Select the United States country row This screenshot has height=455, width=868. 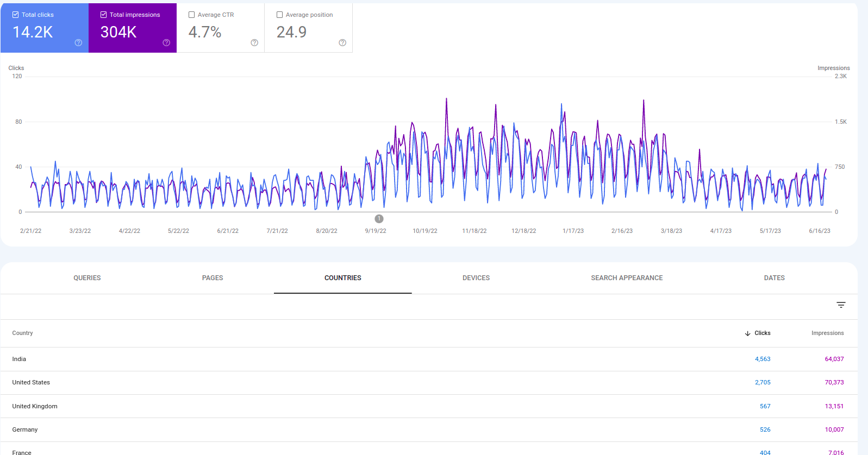tap(429, 383)
